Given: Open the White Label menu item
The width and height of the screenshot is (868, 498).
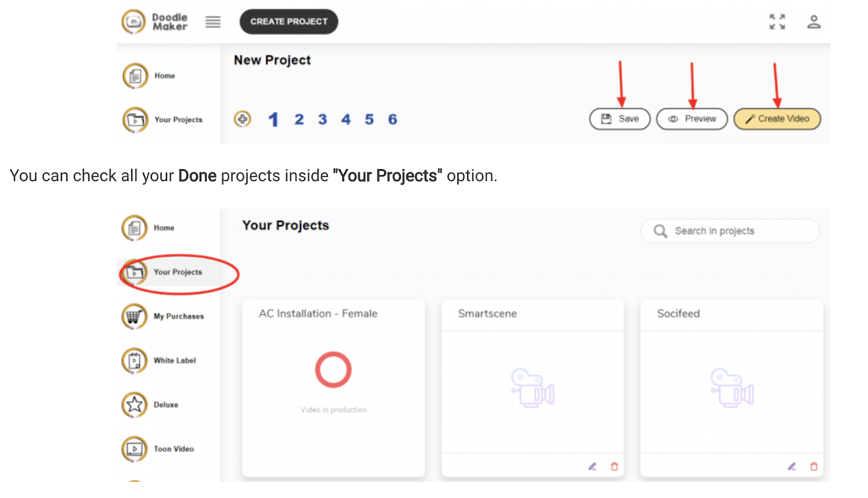Looking at the screenshot, I should click(x=174, y=361).
